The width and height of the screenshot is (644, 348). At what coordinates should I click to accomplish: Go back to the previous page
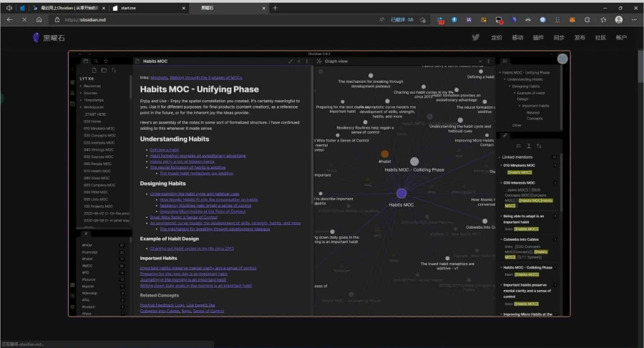pos(9,20)
